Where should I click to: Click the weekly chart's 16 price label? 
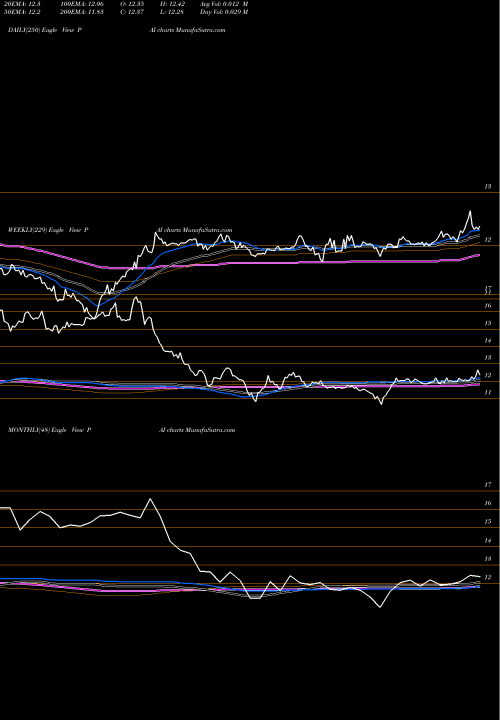[488, 306]
